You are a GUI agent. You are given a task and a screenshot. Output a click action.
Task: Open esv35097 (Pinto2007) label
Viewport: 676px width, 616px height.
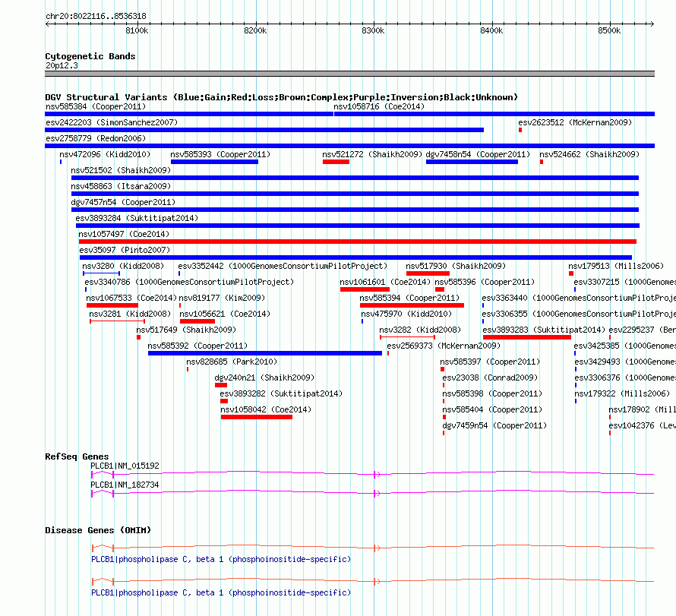point(125,250)
